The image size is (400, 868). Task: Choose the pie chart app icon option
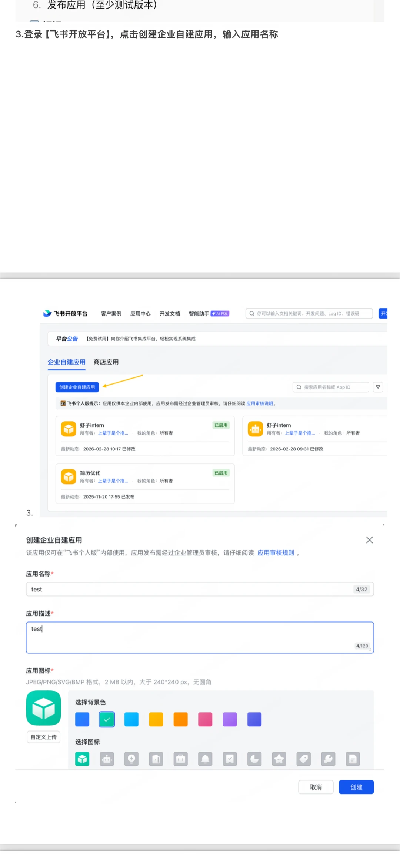tap(254, 759)
